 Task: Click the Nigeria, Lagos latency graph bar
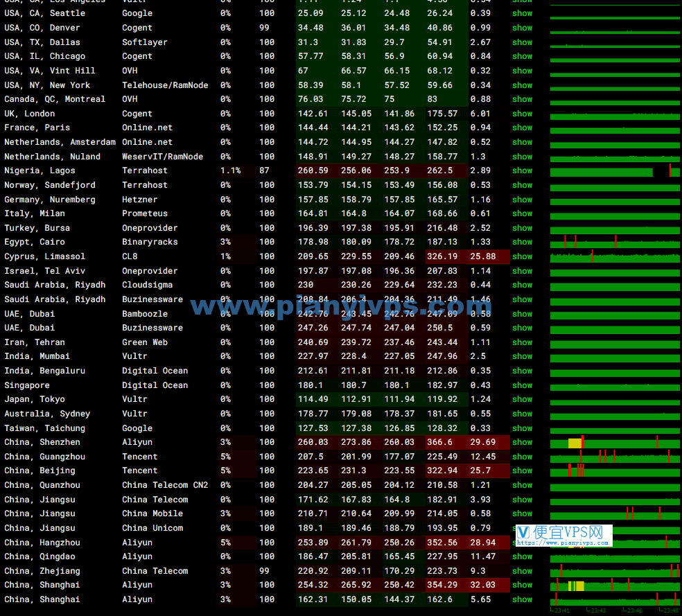point(615,171)
